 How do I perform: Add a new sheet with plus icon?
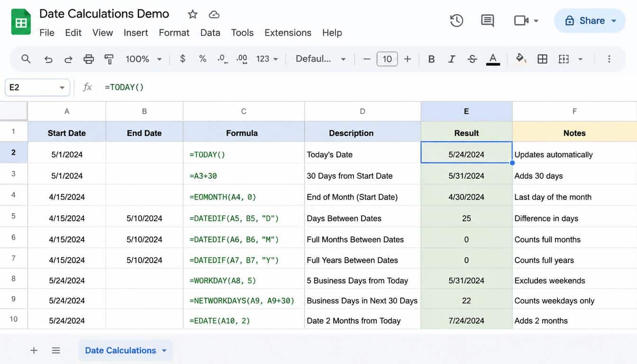(34, 350)
